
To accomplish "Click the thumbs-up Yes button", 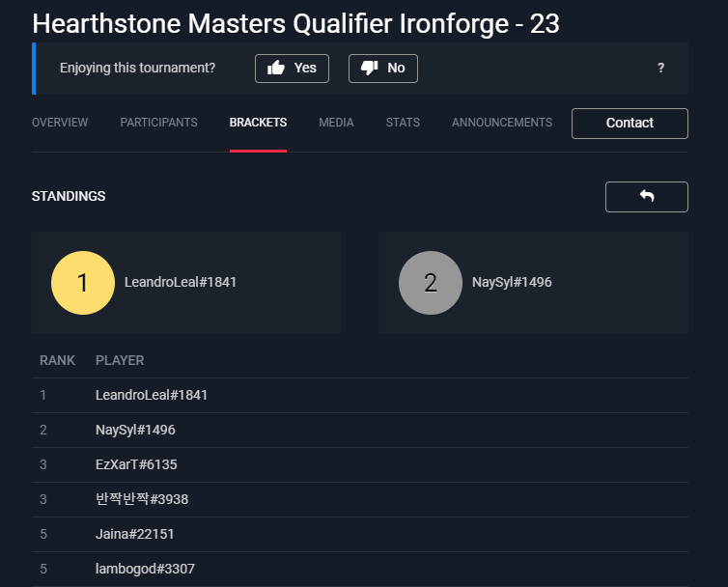I will click(x=292, y=69).
